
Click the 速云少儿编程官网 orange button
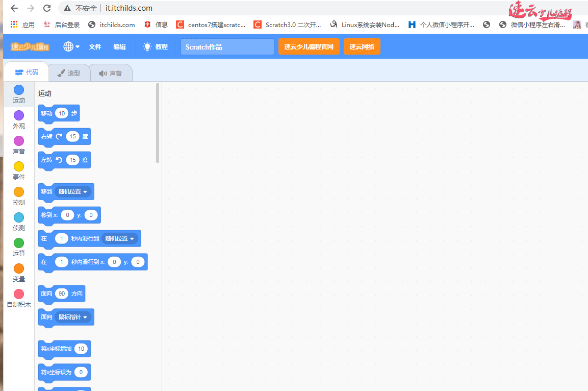pos(309,46)
